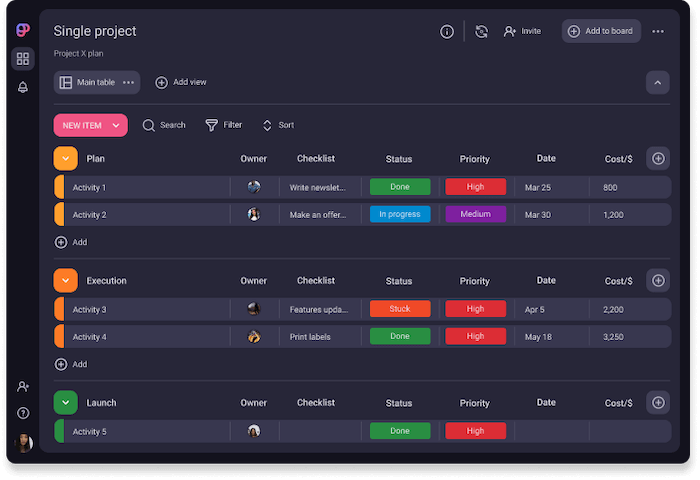Add a column to the Execution group
This screenshot has width=700, height=480.
point(658,281)
